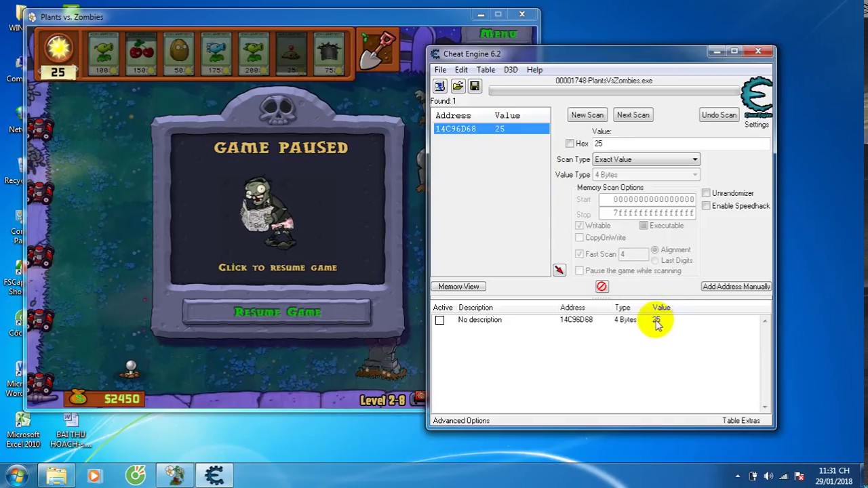Viewport: 868px width, 488px height.
Task: Open the Windows Start menu
Action: tap(17, 475)
